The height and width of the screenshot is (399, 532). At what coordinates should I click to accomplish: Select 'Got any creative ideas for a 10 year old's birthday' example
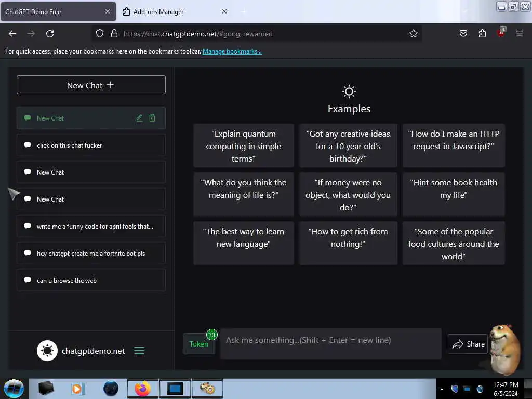[x=348, y=145]
